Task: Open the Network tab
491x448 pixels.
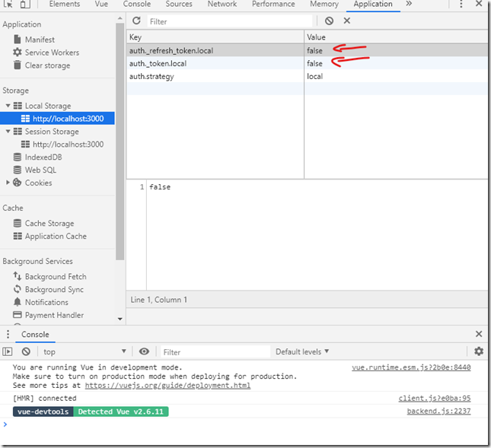Action: coord(222,4)
